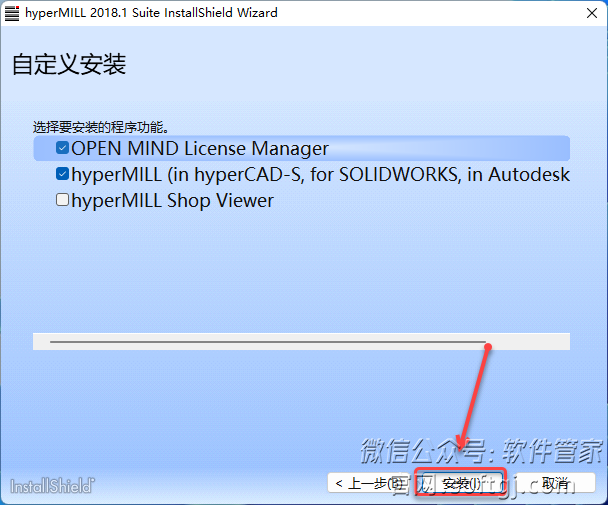Enable the hyperMILL Shop Viewer checkbox

point(62,200)
